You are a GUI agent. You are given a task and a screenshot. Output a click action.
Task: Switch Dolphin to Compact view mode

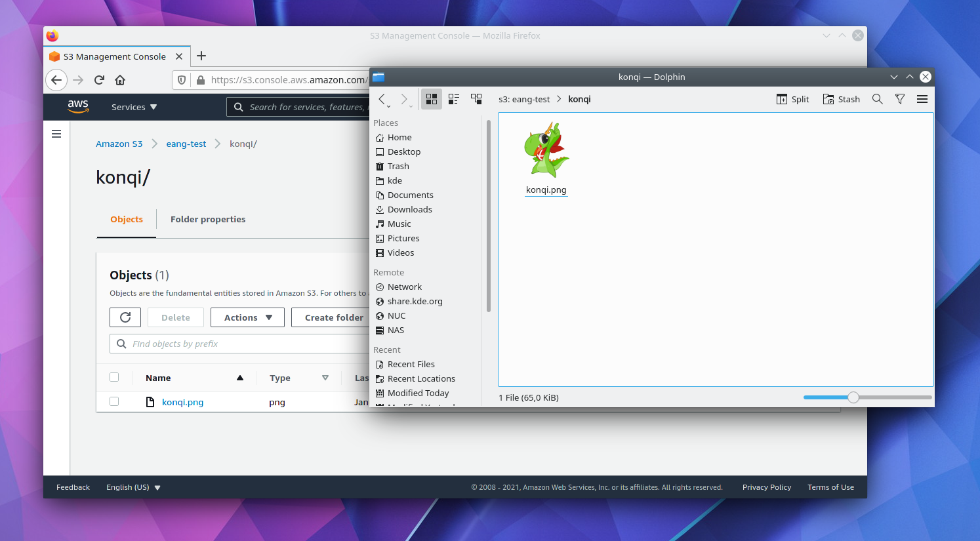pos(453,99)
